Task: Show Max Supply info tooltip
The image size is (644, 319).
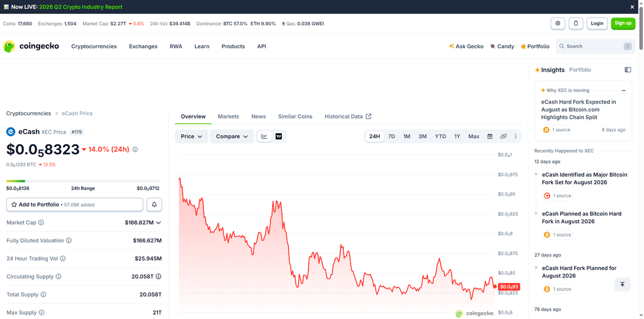Action: coord(41,313)
